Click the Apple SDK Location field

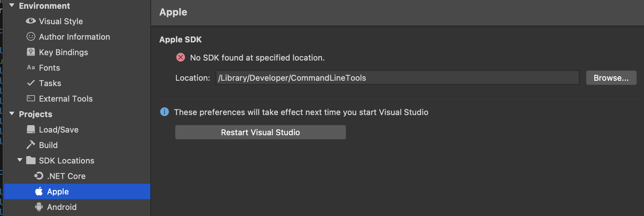point(398,78)
